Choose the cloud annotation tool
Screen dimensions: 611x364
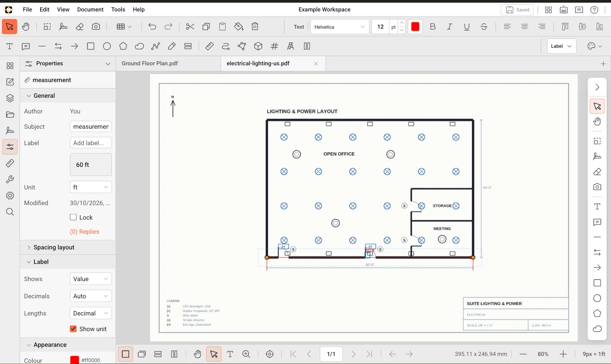[139, 46]
